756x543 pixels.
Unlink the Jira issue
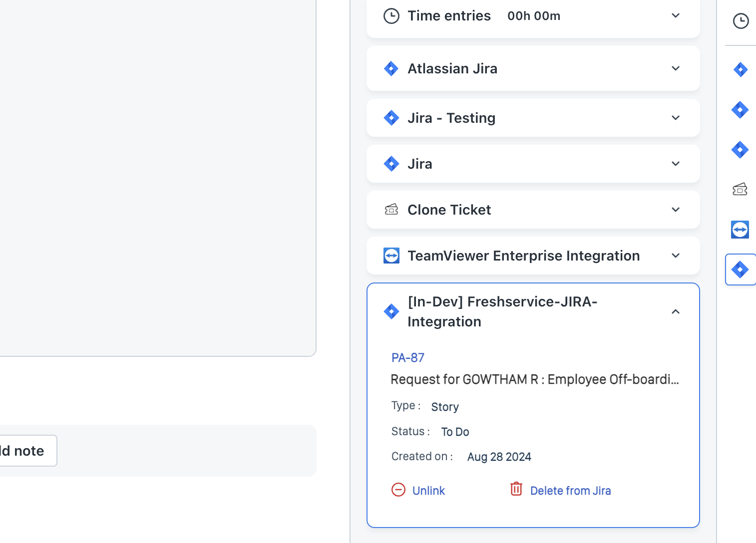pos(428,491)
